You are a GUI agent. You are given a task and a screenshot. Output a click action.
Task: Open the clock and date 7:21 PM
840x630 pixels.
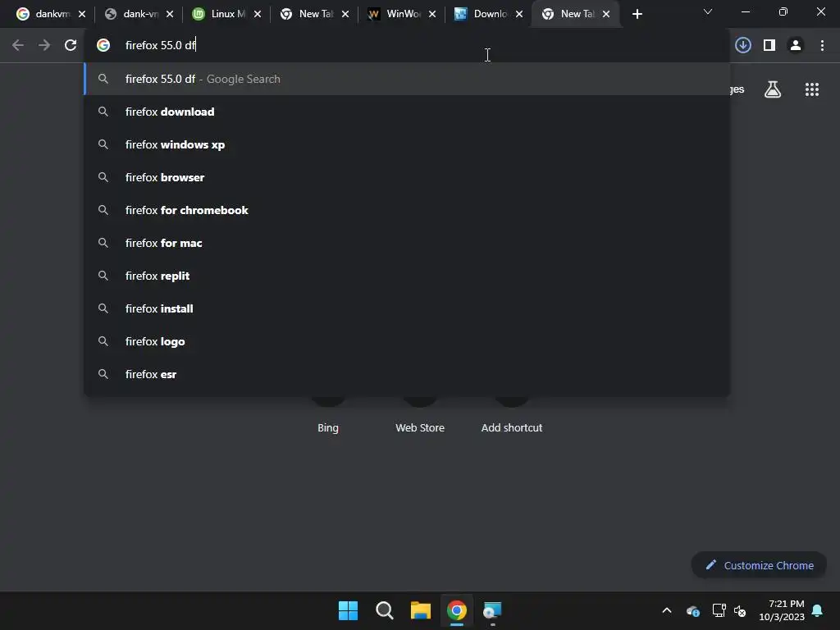(782, 610)
